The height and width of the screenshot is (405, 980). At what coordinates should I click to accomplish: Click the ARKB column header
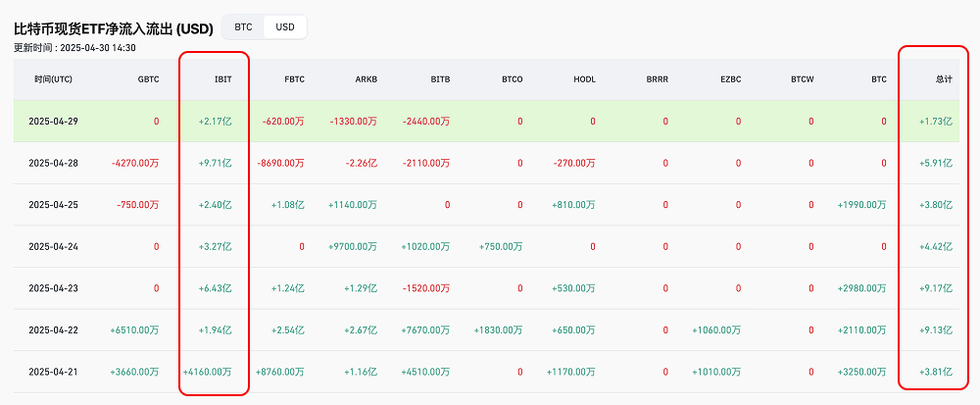click(367, 78)
